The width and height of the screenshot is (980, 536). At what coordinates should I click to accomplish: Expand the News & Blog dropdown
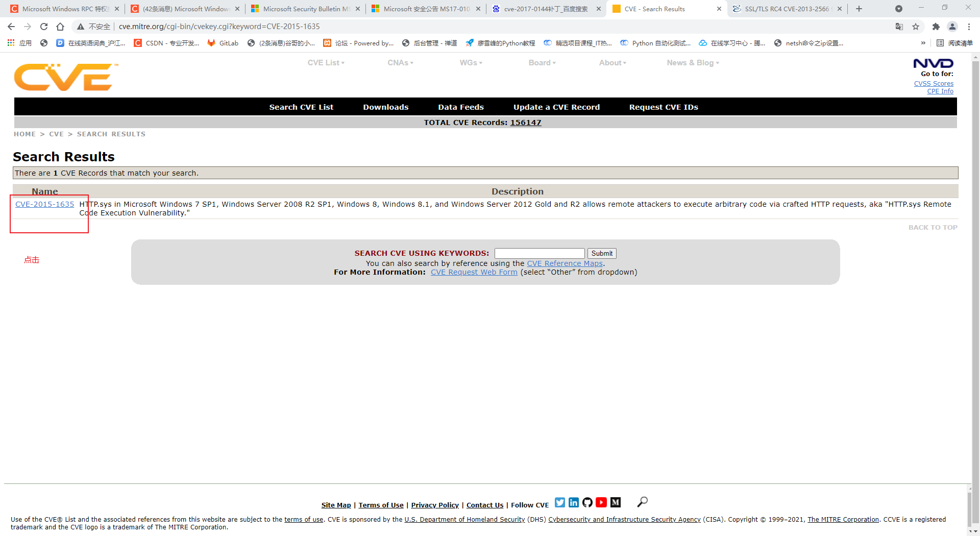tap(692, 62)
